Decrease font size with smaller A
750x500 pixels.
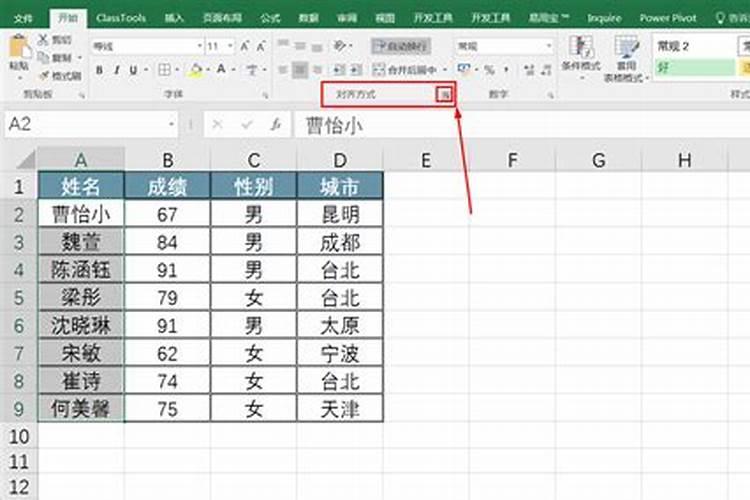click(x=261, y=46)
